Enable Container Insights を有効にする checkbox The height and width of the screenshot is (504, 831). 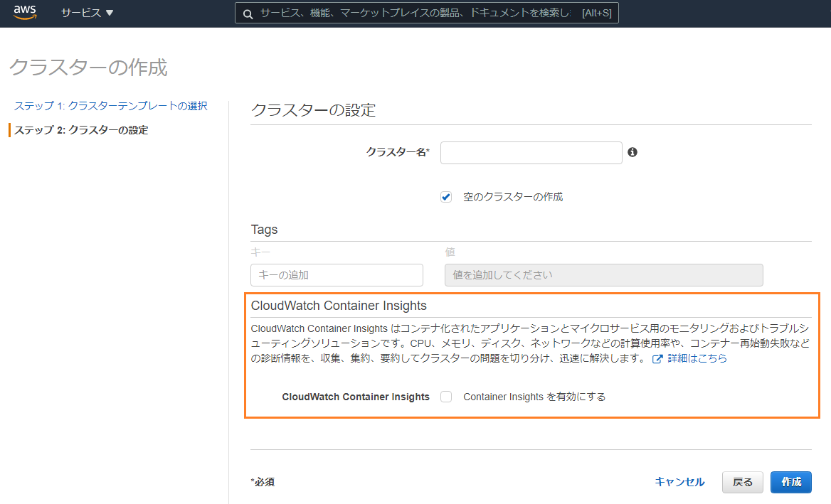(x=446, y=397)
